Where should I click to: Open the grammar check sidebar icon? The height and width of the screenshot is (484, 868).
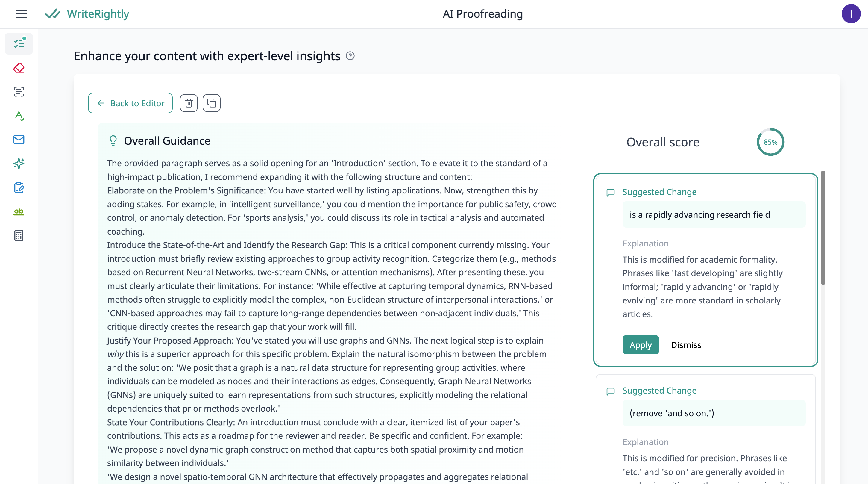[x=19, y=116]
